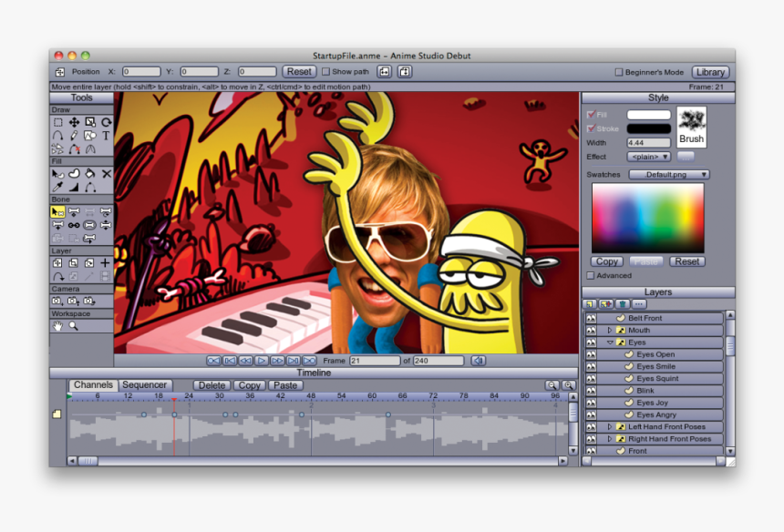784x532 pixels.
Task: Select the Draw Shape tool
Action: click(90, 136)
